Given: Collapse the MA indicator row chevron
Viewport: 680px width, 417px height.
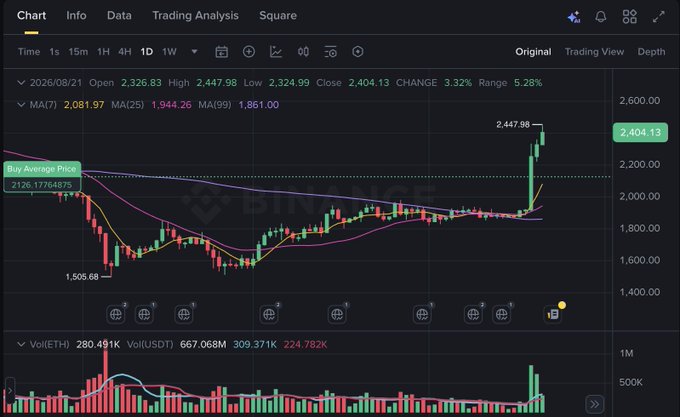Looking at the screenshot, I should click(x=21, y=104).
